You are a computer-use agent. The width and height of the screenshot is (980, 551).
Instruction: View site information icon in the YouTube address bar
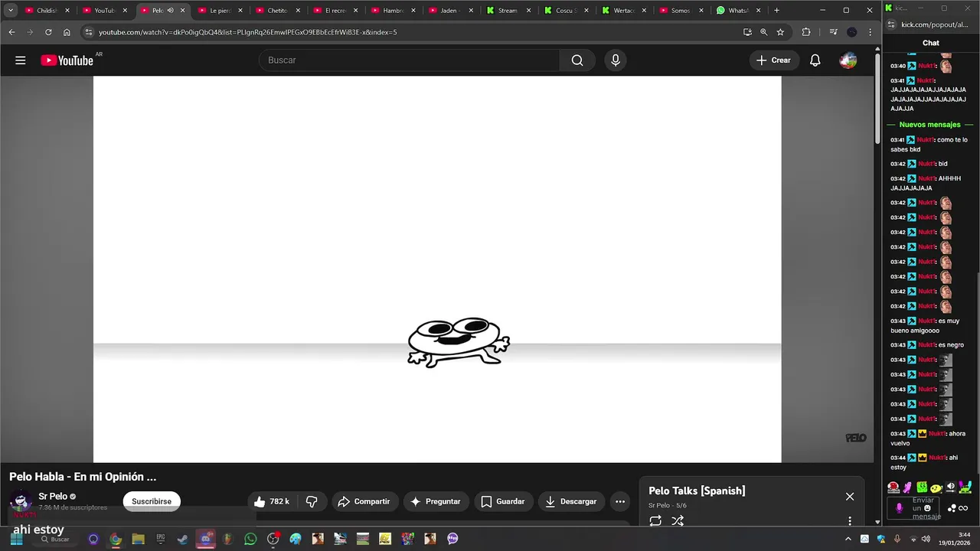point(89,32)
